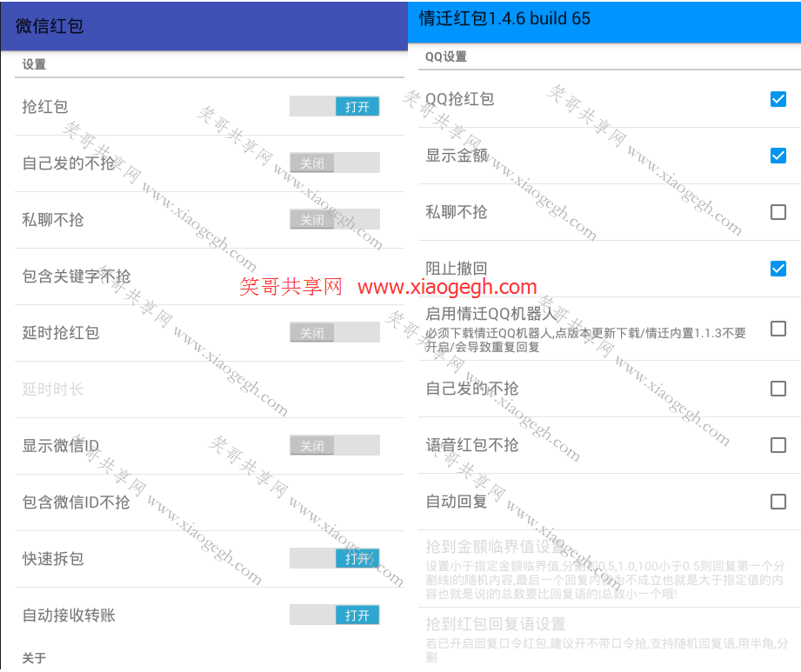Screen dimensions: 801x672
Task: Turn on the 延时抢红包 switch
Action: pyautogui.click(x=335, y=332)
